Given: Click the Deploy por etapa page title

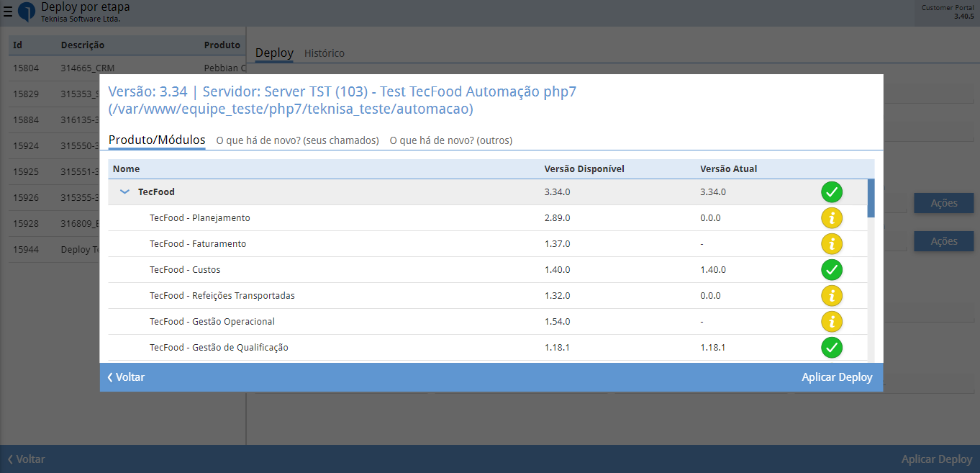Looking at the screenshot, I should (x=86, y=7).
